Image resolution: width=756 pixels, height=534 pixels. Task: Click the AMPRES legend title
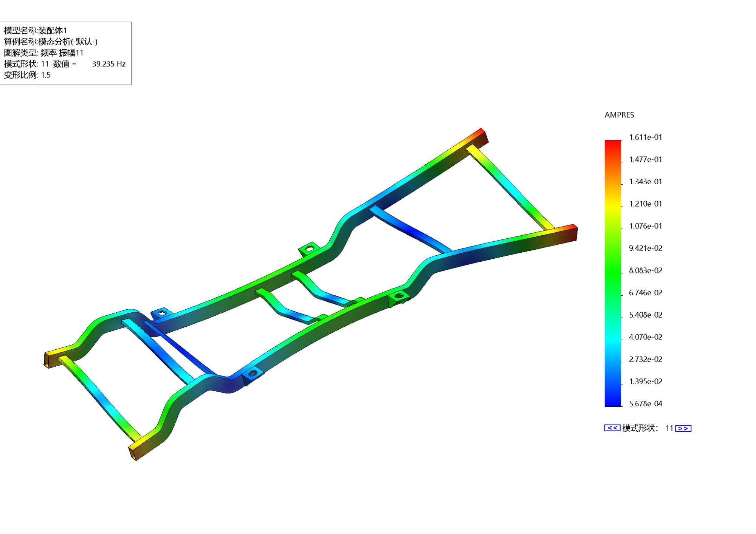(x=619, y=115)
